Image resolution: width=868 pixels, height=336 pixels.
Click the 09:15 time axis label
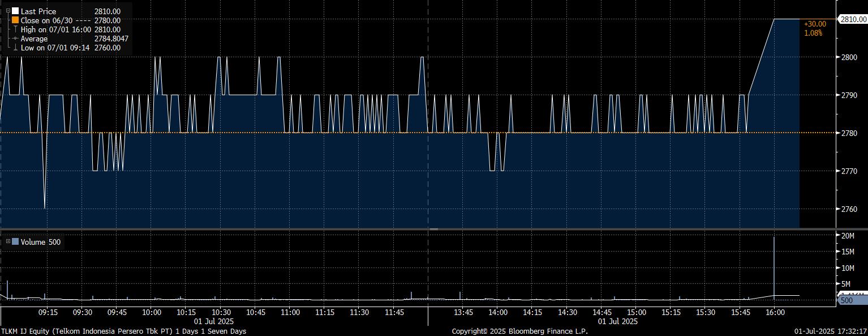[48, 312]
